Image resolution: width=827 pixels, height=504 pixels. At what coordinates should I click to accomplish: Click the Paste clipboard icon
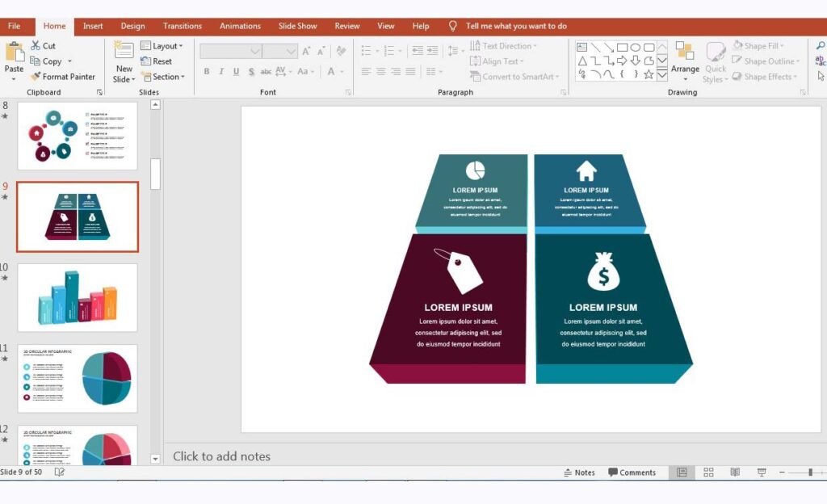tap(14, 52)
